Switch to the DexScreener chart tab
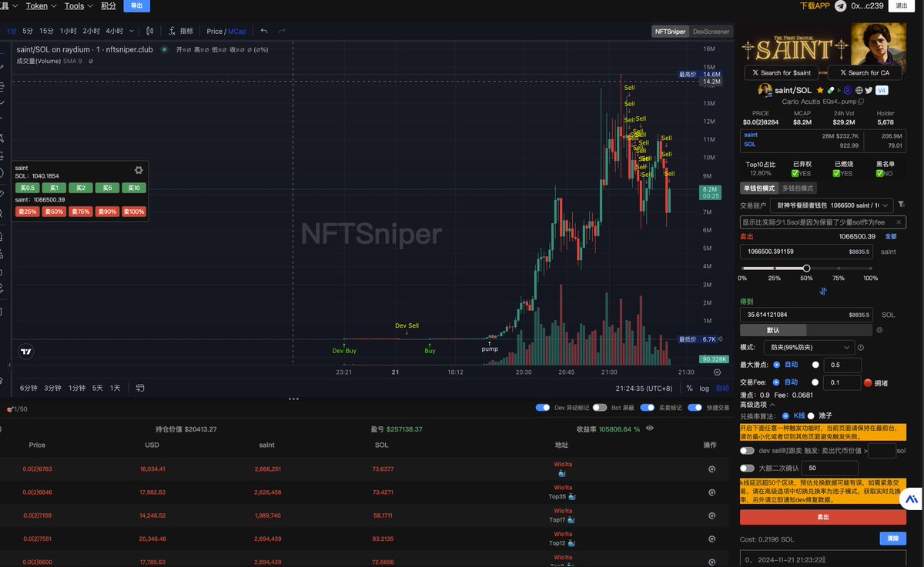Viewport: 924px width, 567px height. (710, 32)
